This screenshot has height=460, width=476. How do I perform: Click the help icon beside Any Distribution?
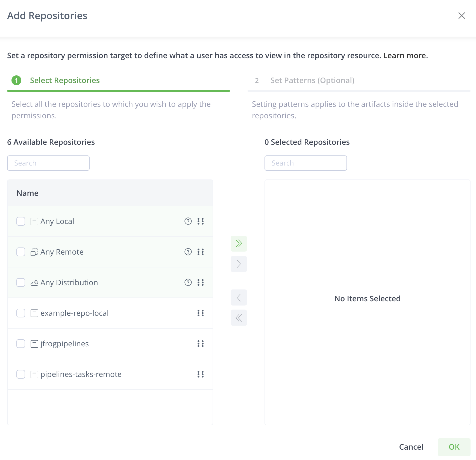tap(188, 282)
